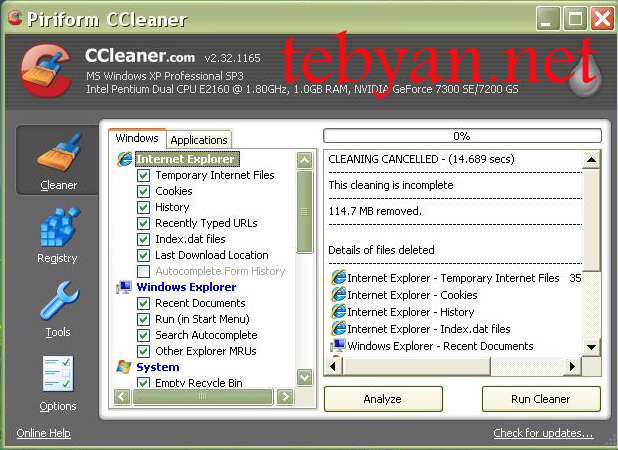Select Internet Explorer tree heading
Image resolution: width=618 pixels, height=450 pixels.
point(187,159)
